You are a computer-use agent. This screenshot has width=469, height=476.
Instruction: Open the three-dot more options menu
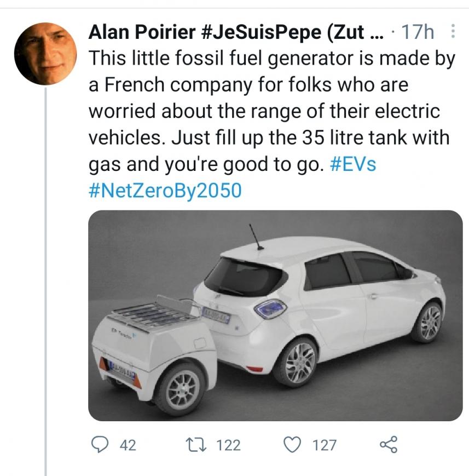pos(453,33)
